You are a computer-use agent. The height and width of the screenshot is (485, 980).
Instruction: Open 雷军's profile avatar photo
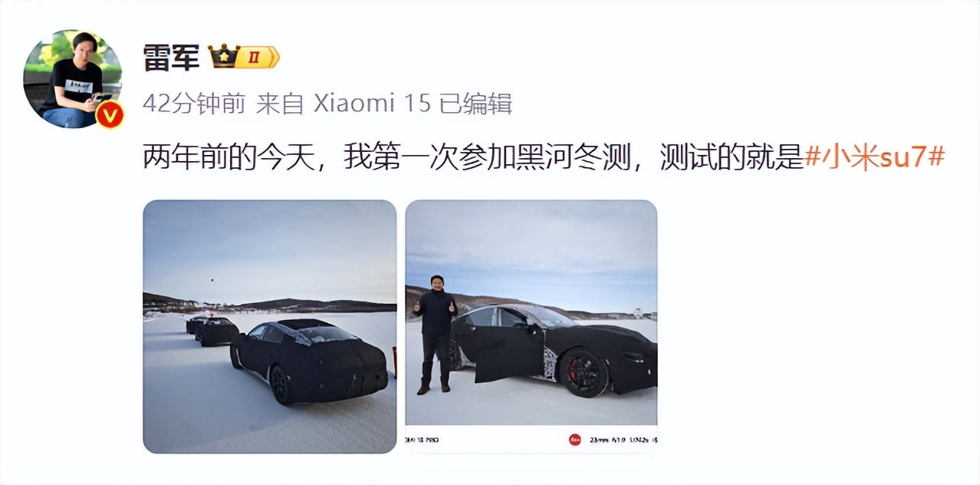[73, 79]
